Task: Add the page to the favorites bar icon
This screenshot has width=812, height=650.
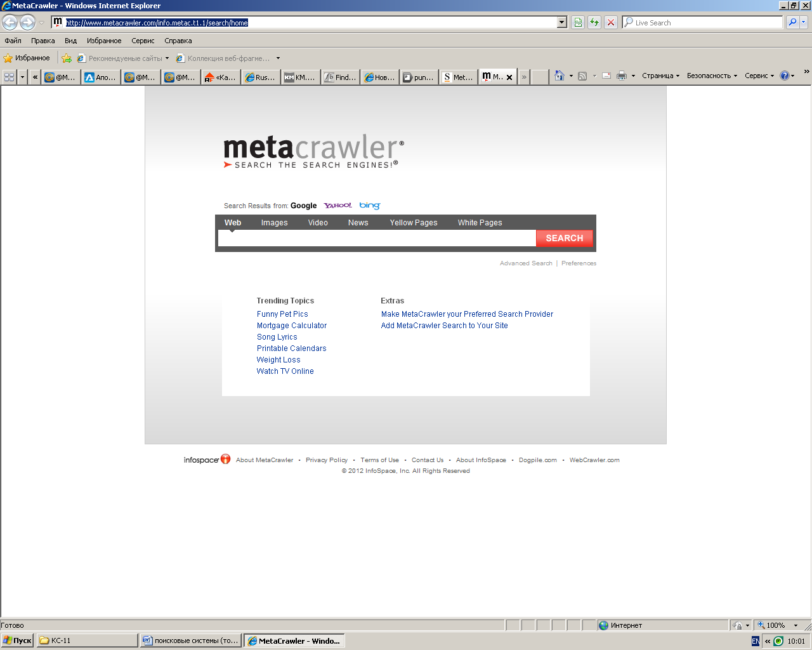Action: tap(67, 58)
